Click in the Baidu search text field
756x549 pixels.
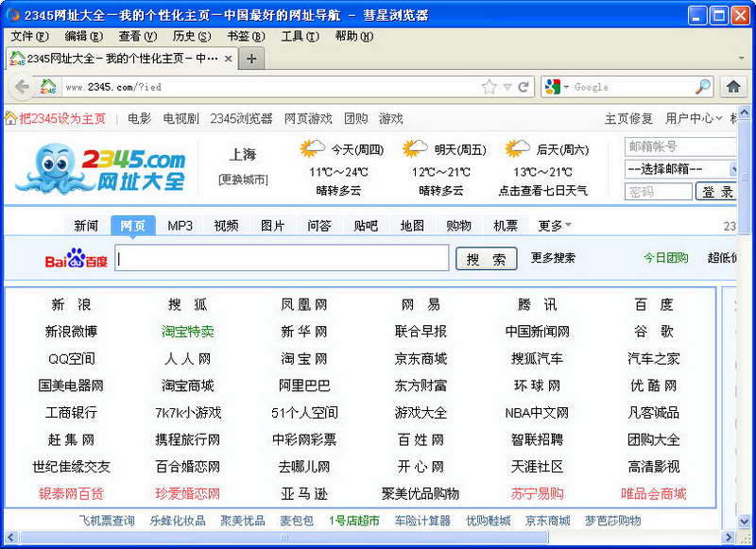[x=282, y=258]
